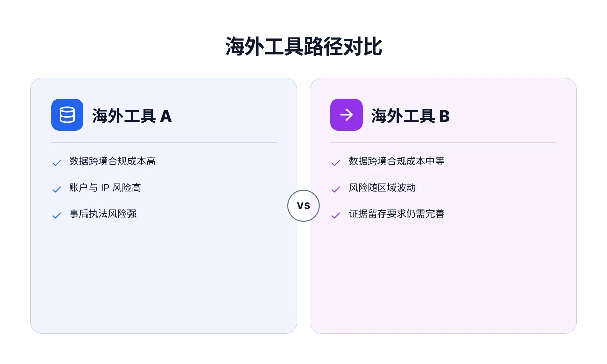
Task: Click the checkmark beside 数据跨境合规成本高
Action: (x=57, y=163)
